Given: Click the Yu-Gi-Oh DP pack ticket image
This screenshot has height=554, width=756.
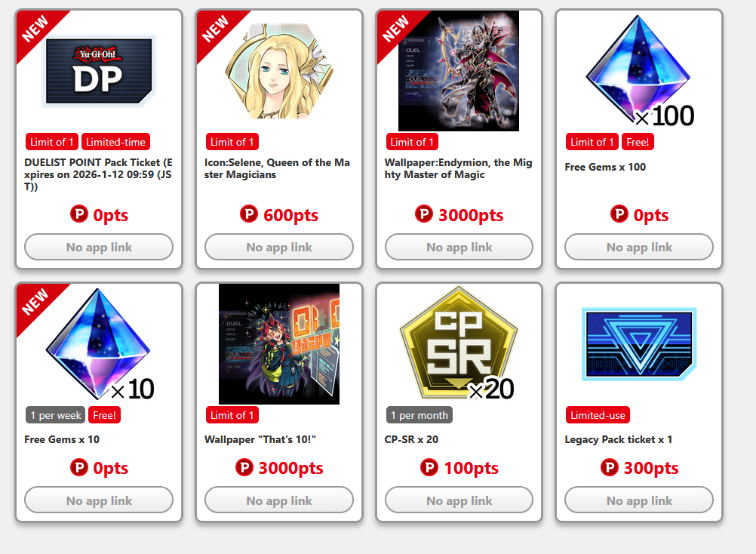Looking at the screenshot, I should [x=99, y=72].
